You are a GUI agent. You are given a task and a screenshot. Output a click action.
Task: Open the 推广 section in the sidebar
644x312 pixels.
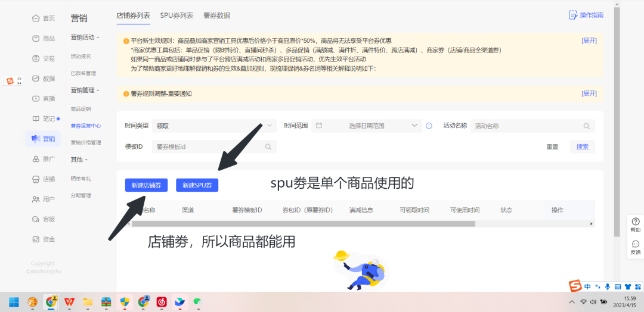point(43,159)
